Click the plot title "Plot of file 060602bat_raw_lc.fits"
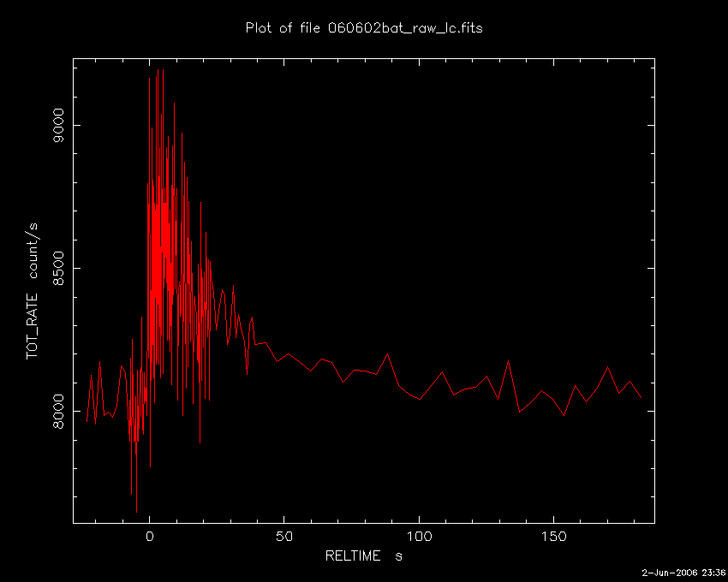Screen dimensions: 728x582 click(364, 28)
